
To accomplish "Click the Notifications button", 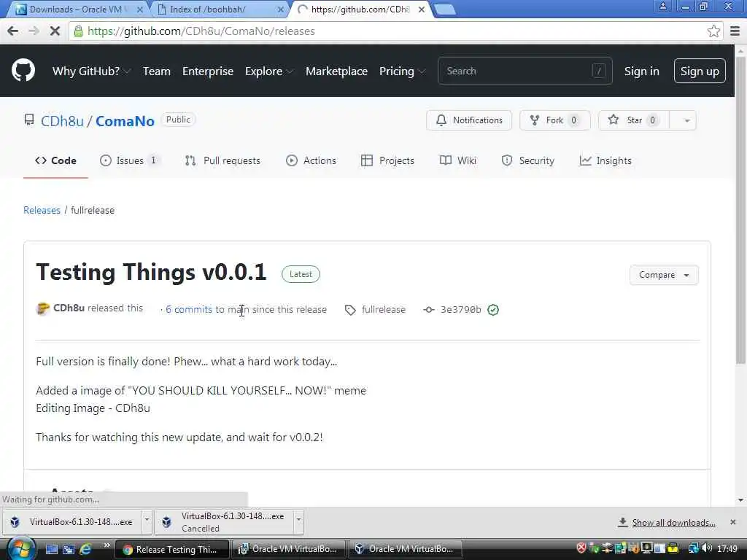I will pyautogui.click(x=469, y=120).
